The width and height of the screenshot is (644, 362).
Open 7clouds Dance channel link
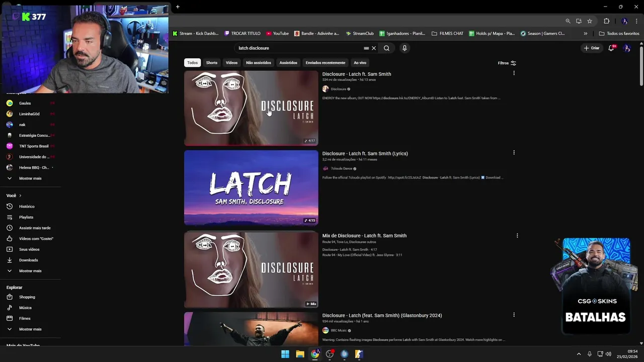click(x=341, y=168)
